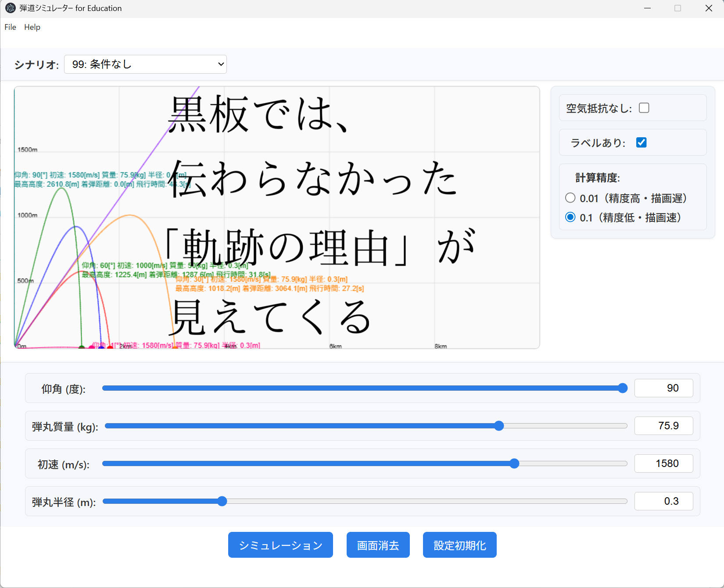Image resolution: width=724 pixels, height=588 pixels.
Task: Click the elevation angle input showing 90
Action: pyautogui.click(x=664, y=388)
